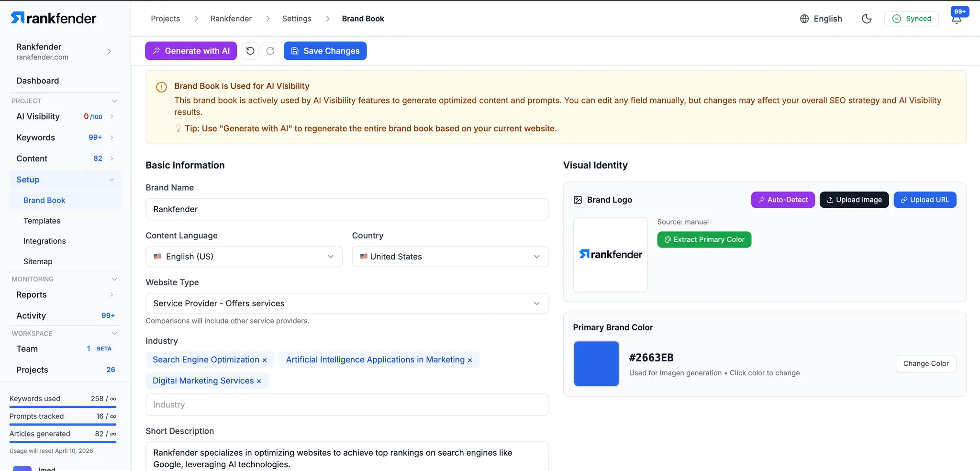Viewport: 980px width, 471px height.
Task: Click the 99+ badge over the bell icon
Action: point(960,11)
